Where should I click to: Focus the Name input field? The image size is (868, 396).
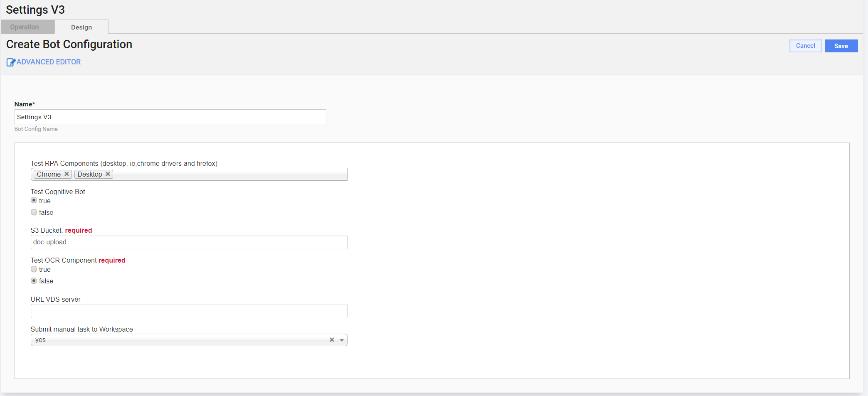(x=170, y=117)
